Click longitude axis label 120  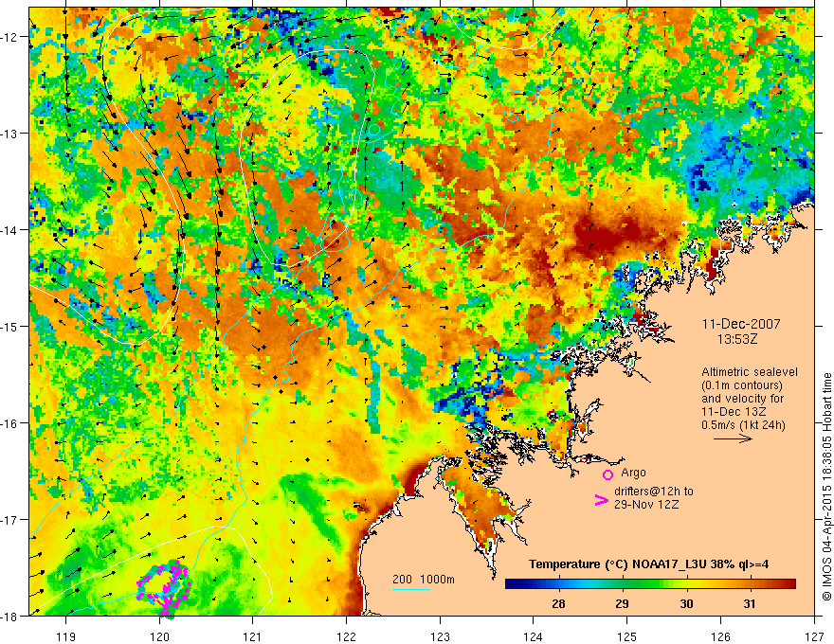159,636
